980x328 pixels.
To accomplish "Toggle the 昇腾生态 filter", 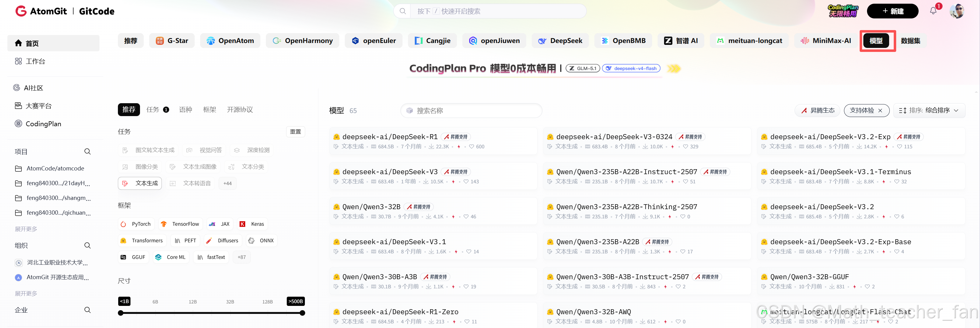I will (x=818, y=110).
